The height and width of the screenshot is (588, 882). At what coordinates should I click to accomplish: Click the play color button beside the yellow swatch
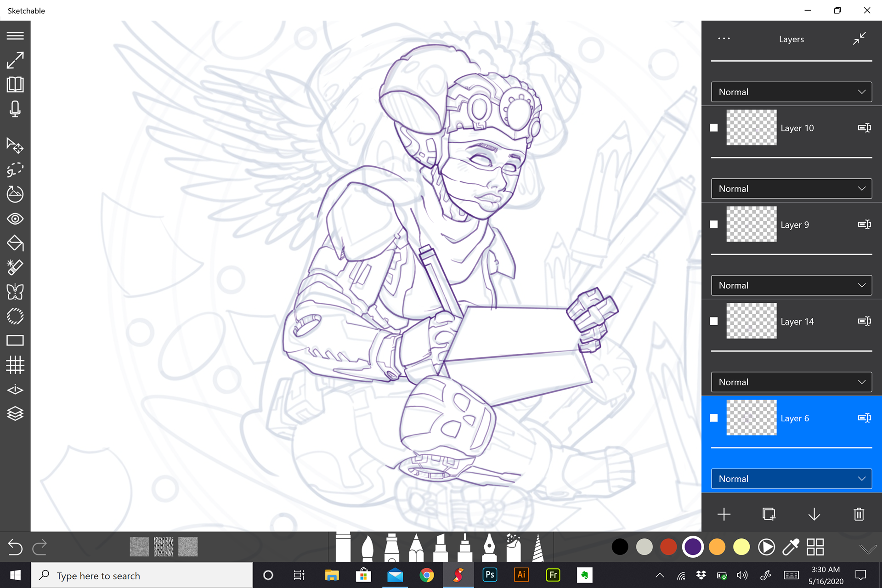(x=766, y=547)
